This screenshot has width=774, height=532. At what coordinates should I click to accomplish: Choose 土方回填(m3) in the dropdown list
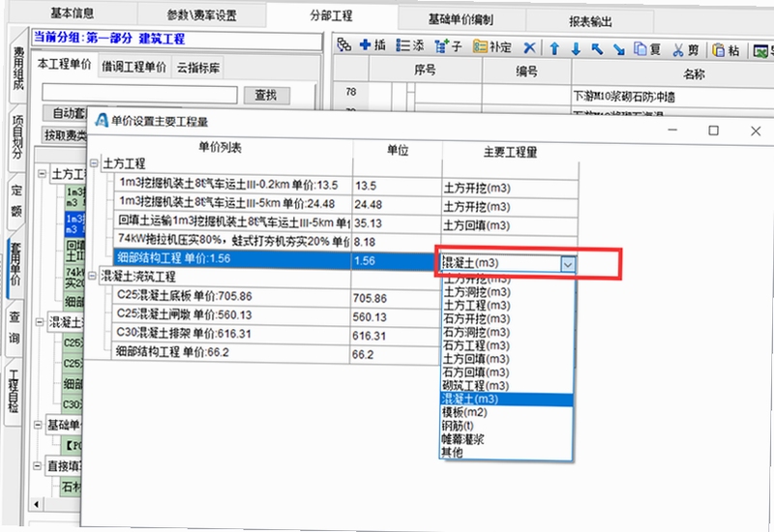[506, 358]
